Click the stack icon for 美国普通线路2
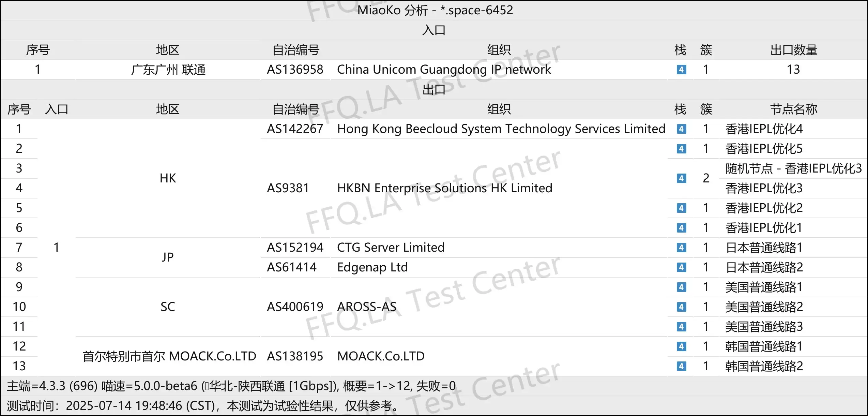Viewport: 868px width, 416px height. (681, 307)
